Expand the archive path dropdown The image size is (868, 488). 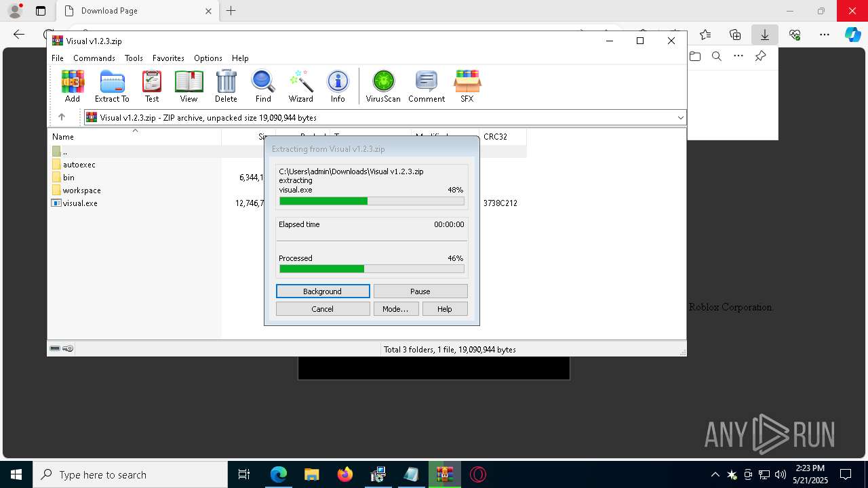click(680, 117)
